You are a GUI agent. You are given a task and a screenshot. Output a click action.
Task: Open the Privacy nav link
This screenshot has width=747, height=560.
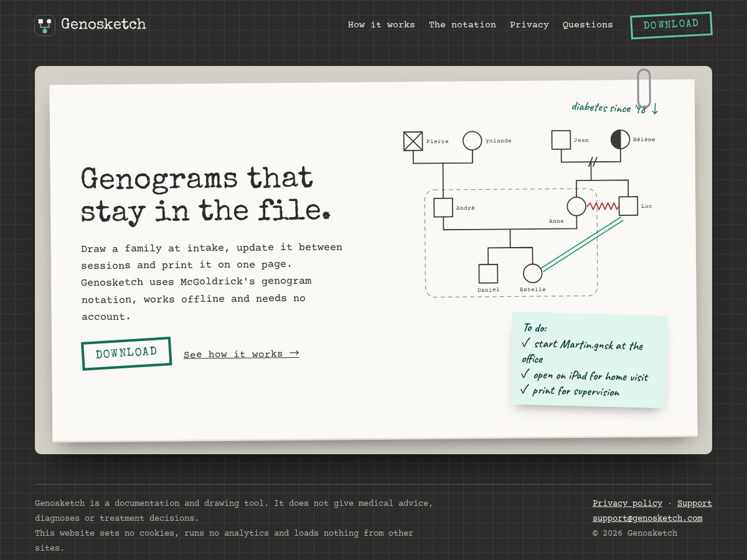coord(529,25)
